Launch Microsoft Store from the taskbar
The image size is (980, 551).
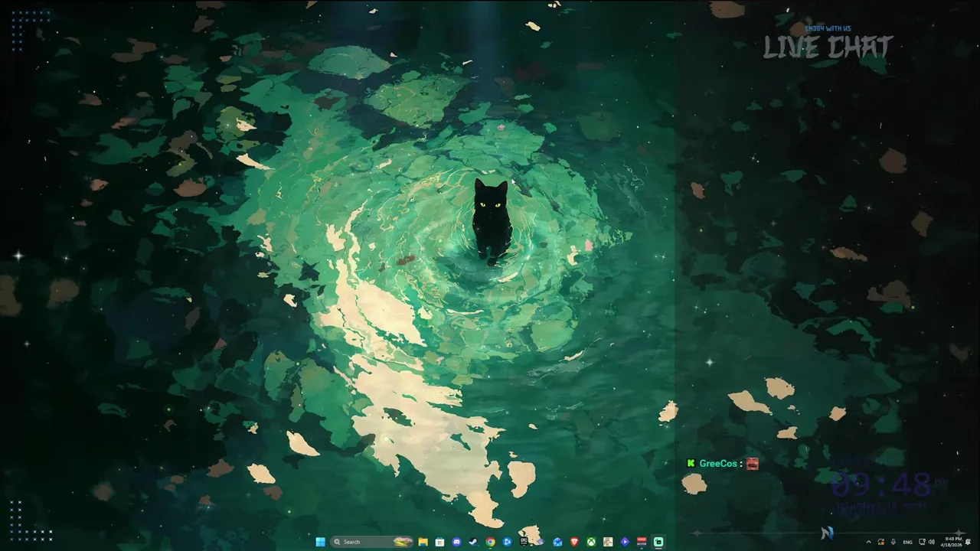(x=439, y=542)
